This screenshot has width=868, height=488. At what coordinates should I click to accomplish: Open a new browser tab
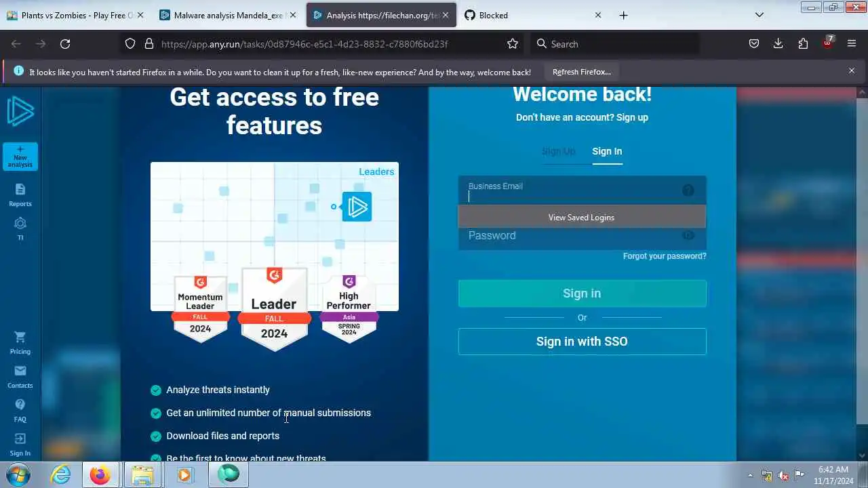pos(623,15)
